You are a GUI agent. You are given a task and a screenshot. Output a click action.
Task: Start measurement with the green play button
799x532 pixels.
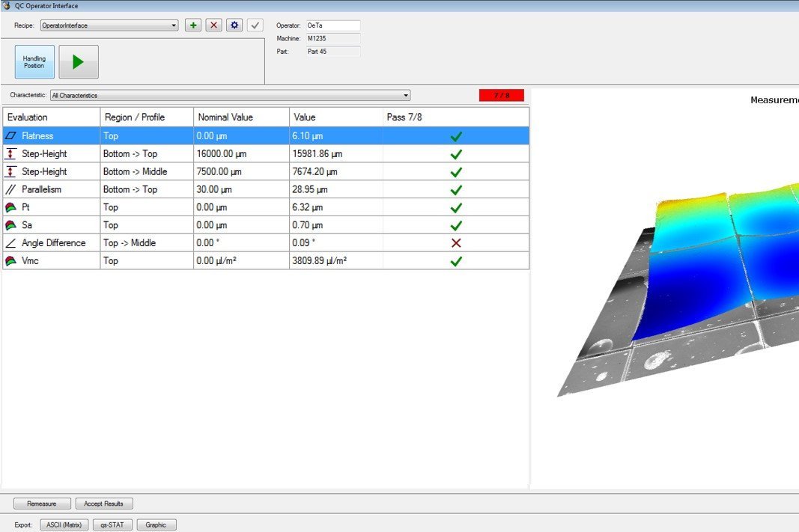(78, 61)
